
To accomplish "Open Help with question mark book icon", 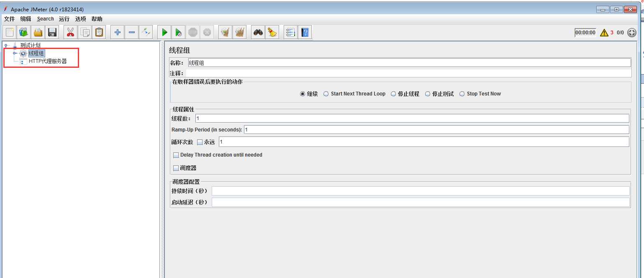I will pyautogui.click(x=305, y=32).
